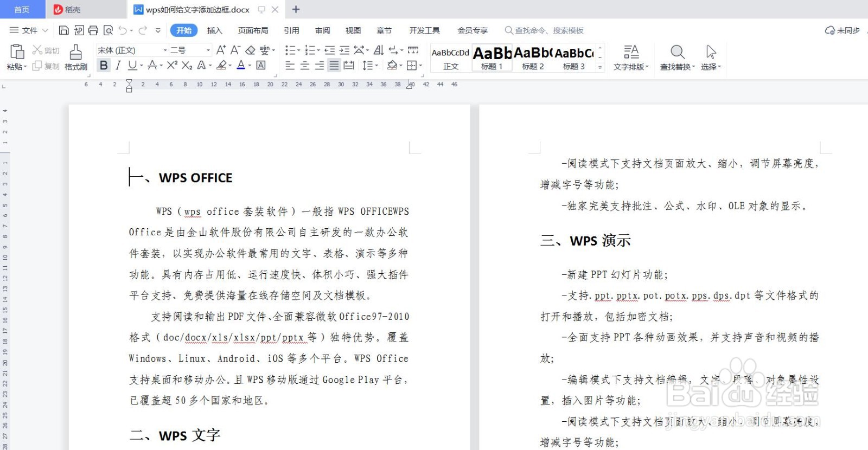This screenshot has height=450, width=868.
Task: Open the 文件 menu
Action: pos(29,30)
